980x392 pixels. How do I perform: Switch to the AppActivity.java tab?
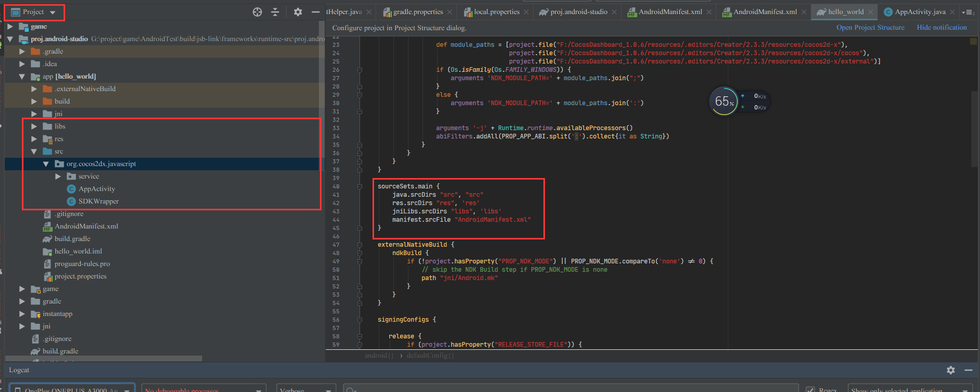tap(920, 12)
